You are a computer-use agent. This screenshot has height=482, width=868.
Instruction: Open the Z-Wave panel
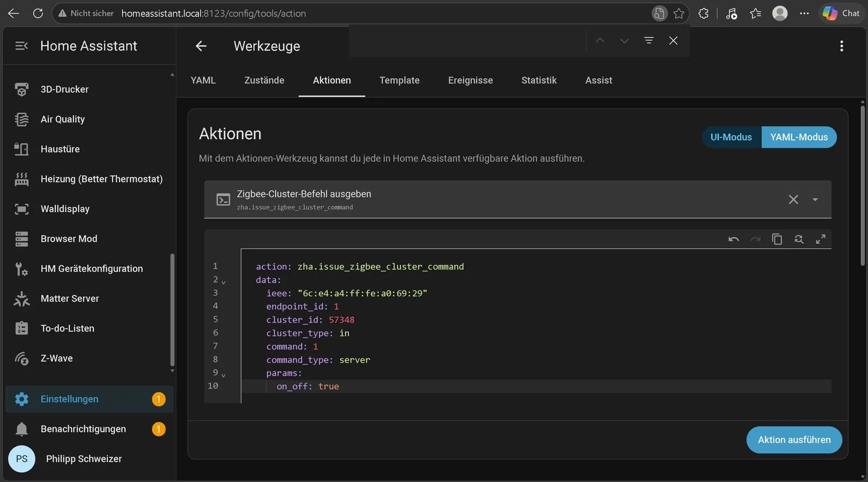(x=90, y=358)
